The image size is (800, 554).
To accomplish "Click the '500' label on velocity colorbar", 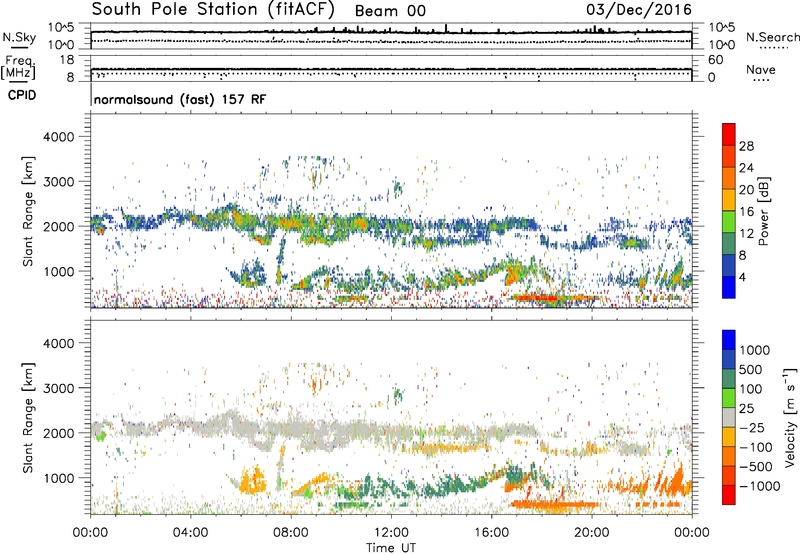I will (751, 370).
